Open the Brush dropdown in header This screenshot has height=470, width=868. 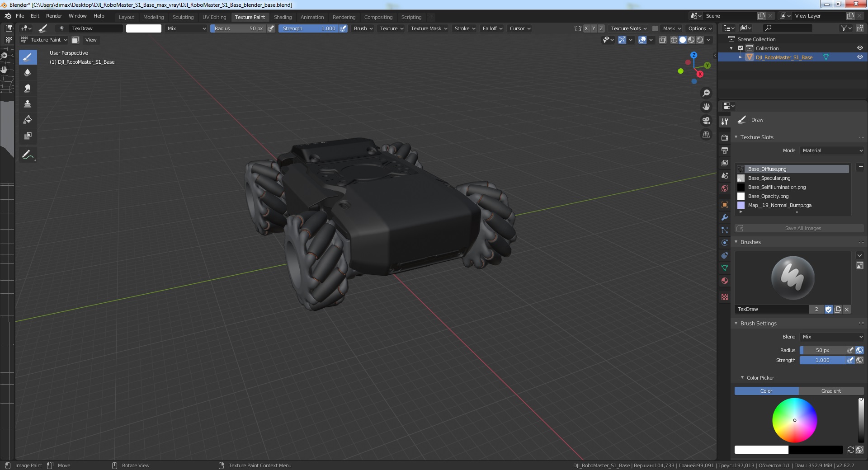pyautogui.click(x=363, y=28)
